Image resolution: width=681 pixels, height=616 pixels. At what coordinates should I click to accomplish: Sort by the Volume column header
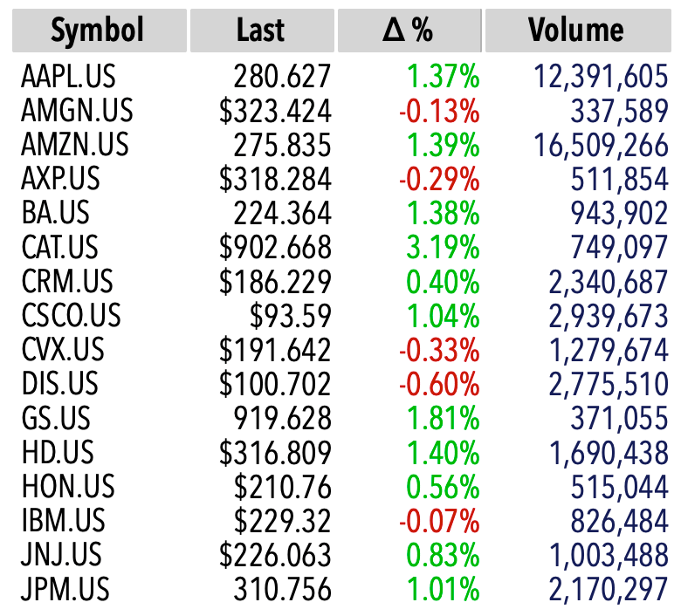tap(578, 31)
